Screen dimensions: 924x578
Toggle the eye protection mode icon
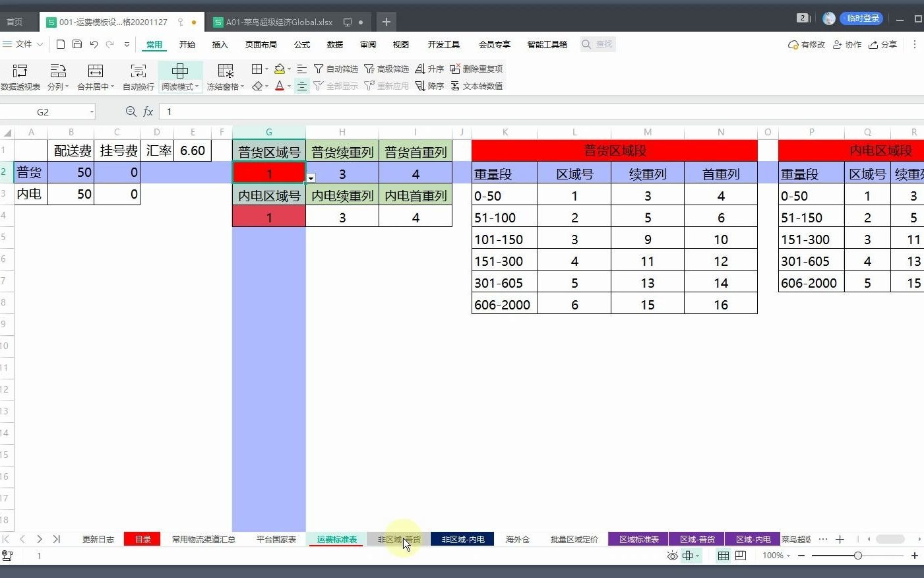tap(672, 556)
